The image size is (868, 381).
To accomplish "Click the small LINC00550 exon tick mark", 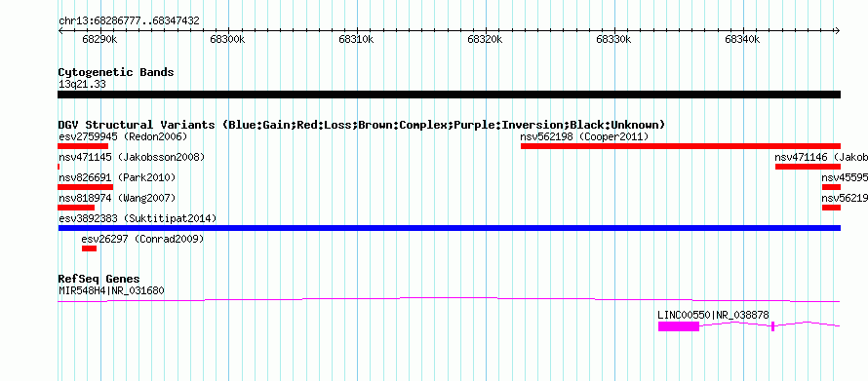I will (772, 326).
